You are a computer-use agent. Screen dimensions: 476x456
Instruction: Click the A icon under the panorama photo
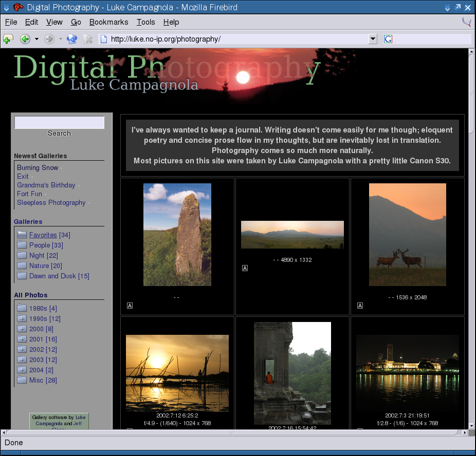[245, 268]
